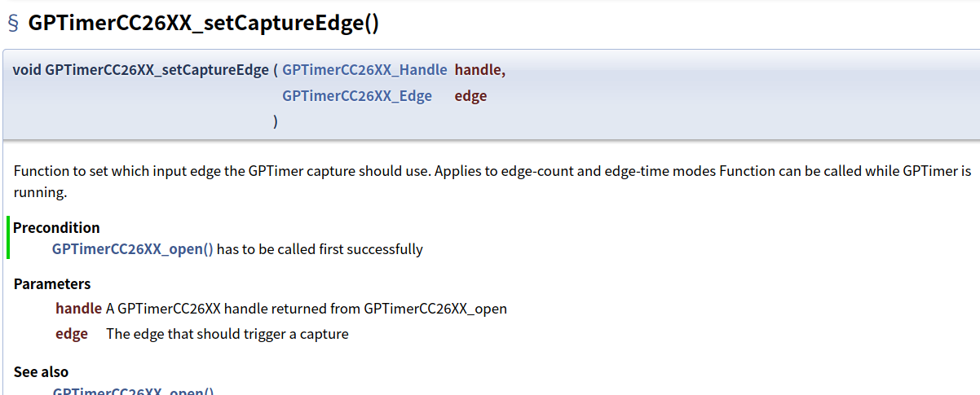Follow the GPTimerCC26XX_Edge type link
The width and height of the screenshot is (980, 395).
point(357,96)
